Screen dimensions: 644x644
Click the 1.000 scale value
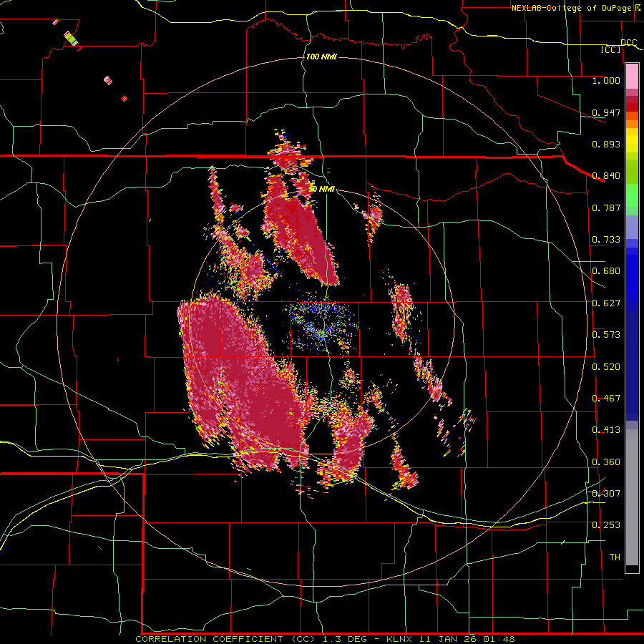point(606,80)
